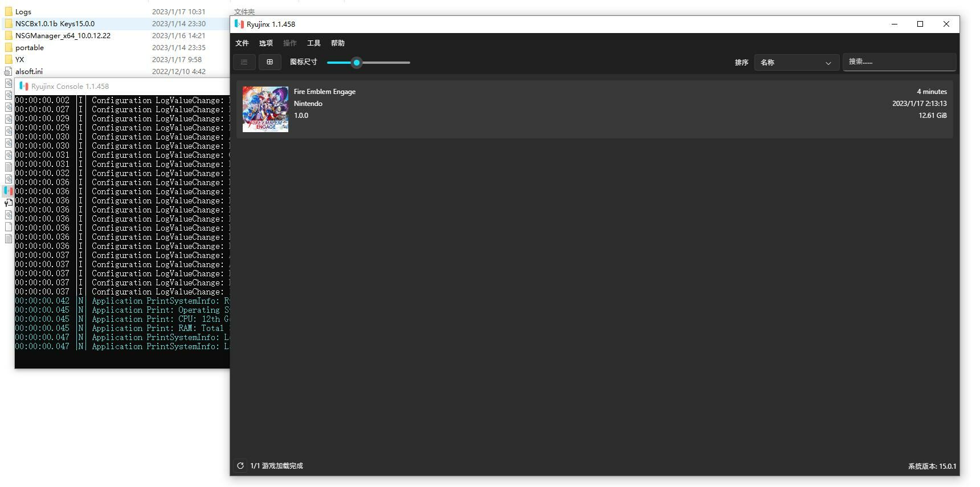Select the Logs folder icon
Image resolution: width=980 pixels, height=487 pixels.
pyautogui.click(x=8, y=11)
